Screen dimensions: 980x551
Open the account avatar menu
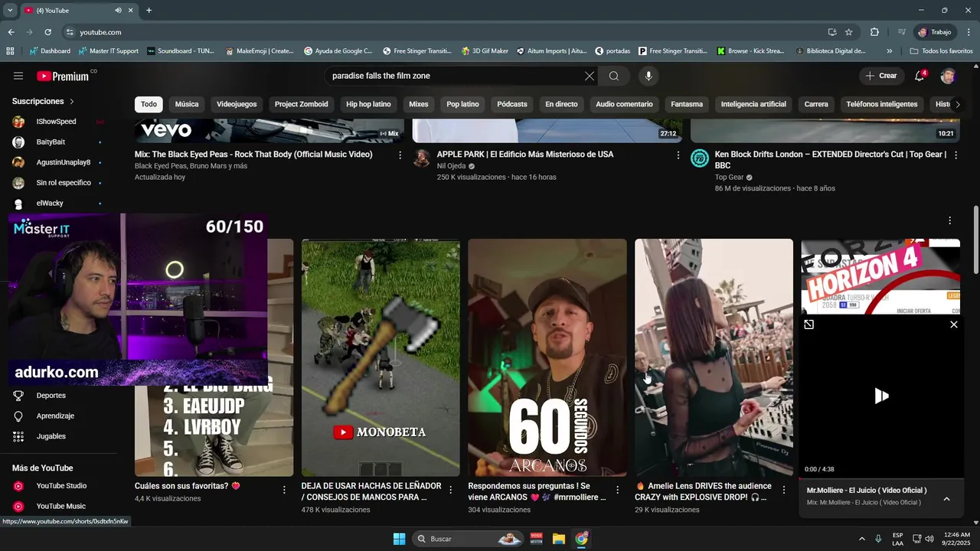tap(949, 76)
